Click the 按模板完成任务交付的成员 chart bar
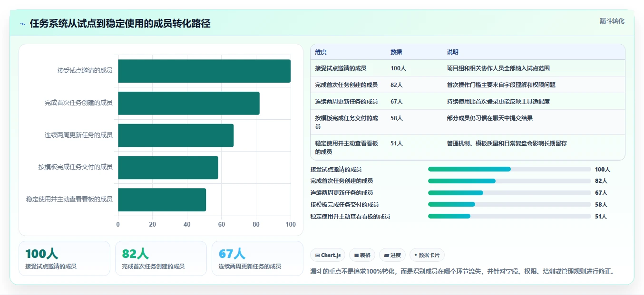 [168, 167]
